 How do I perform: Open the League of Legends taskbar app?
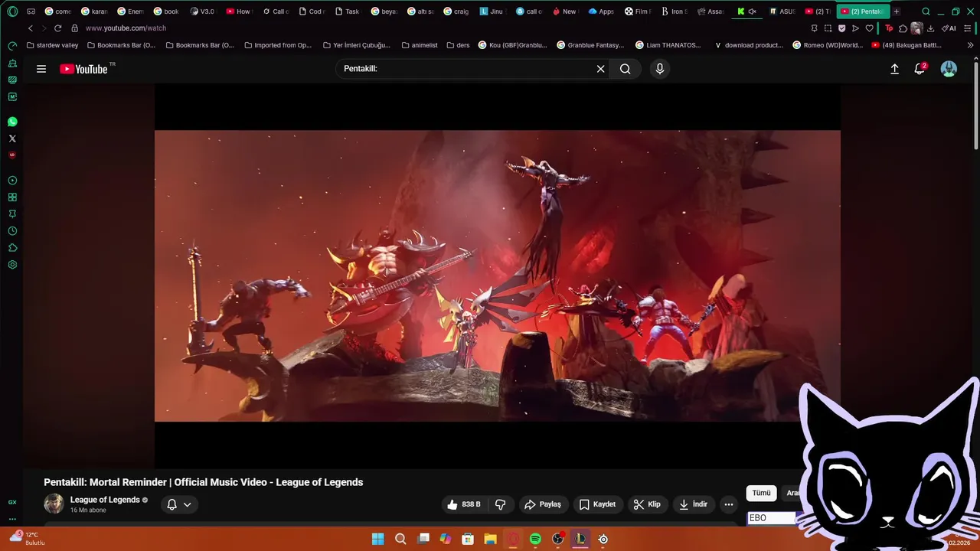(x=580, y=539)
